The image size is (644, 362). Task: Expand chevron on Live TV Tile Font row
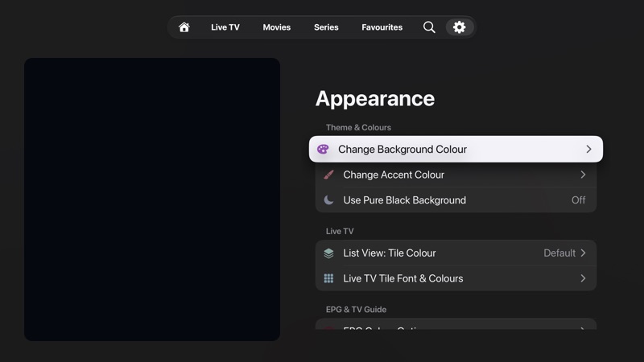(583, 278)
